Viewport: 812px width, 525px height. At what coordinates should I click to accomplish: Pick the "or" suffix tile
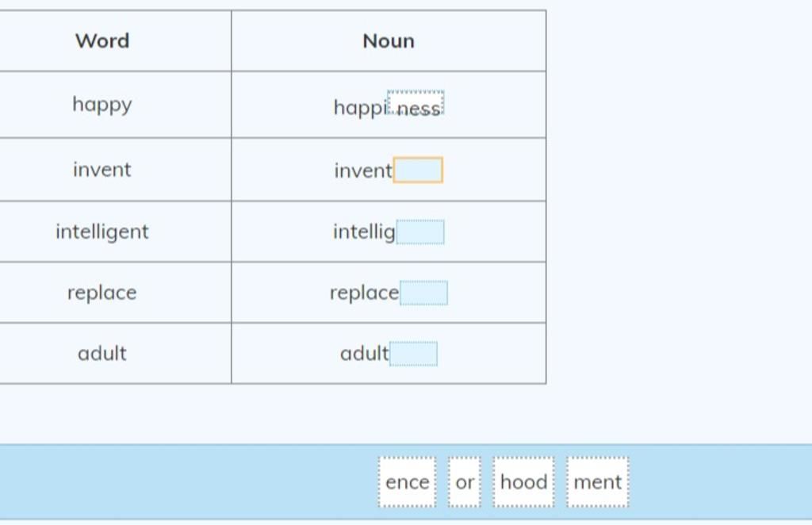click(465, 482)
